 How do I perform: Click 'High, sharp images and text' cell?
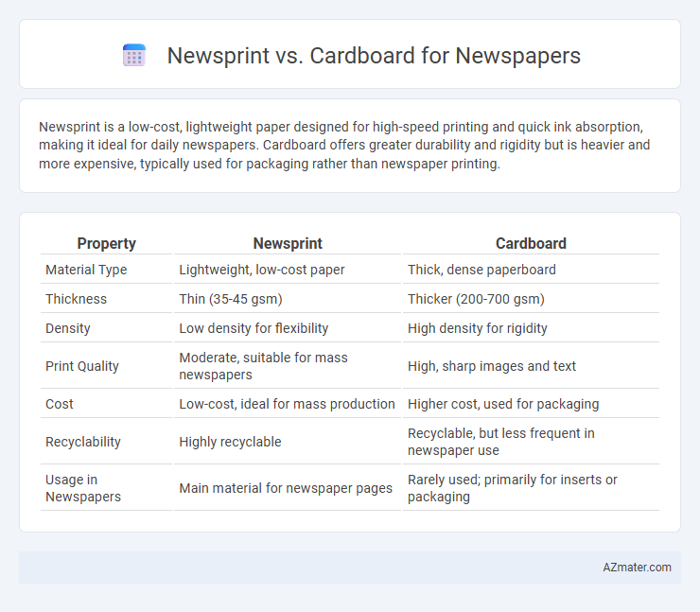click(531, 366)
